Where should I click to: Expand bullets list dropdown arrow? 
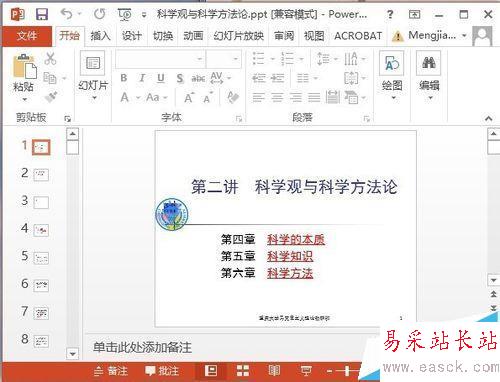[273, 59]
